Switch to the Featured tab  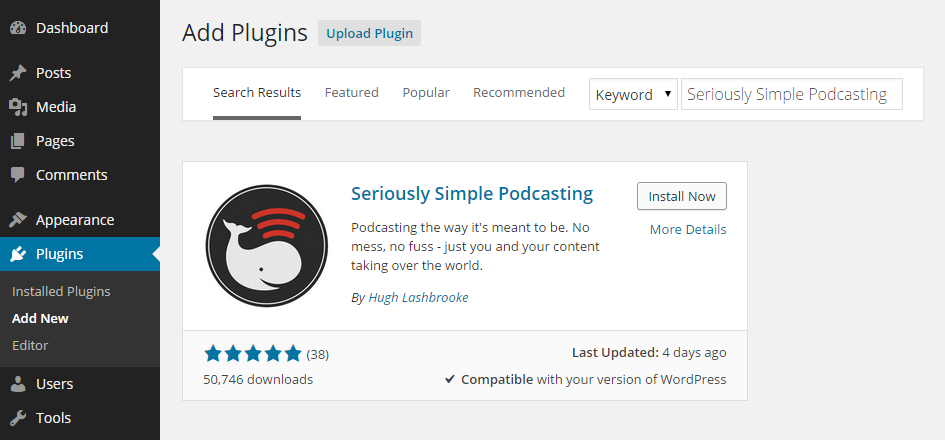[x=351, y=93]
